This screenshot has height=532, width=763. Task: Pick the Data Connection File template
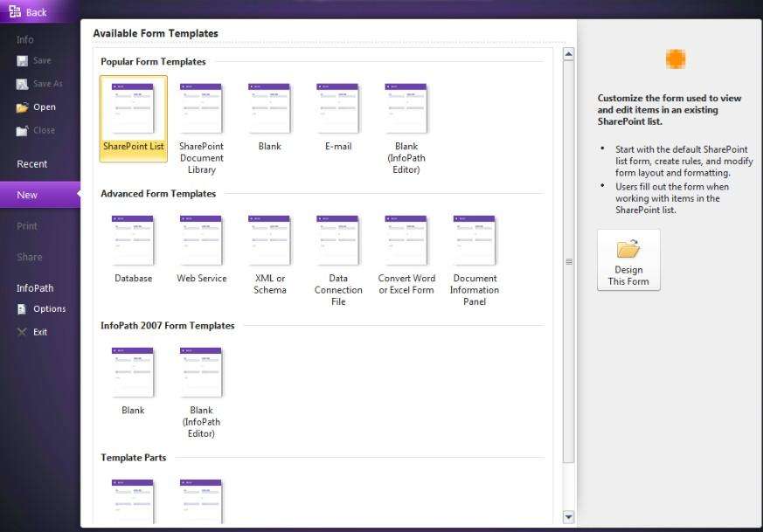[x=337, y=241]
